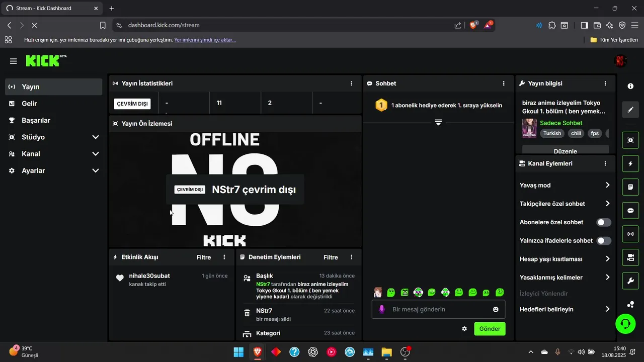Screen dimensions: 644x362
Task: Open chat settings gear beside Gönder
Action: (464, 329)
